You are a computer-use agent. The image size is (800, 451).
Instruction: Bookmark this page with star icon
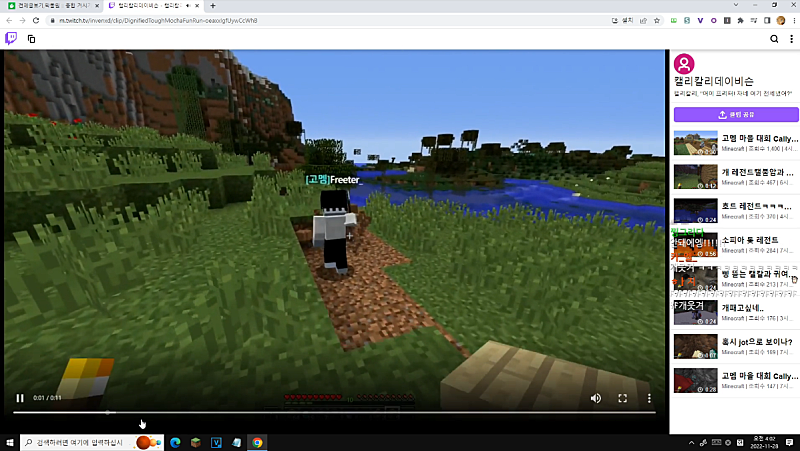coord(657,20)
